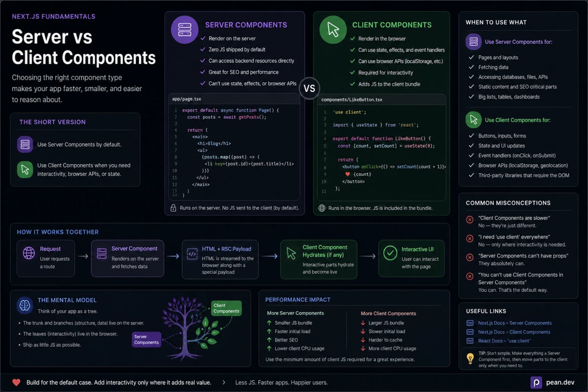The height and width of the screenshot is (392, 588).
Task: Click the VS circle badge
Action: tap(309, 89)
